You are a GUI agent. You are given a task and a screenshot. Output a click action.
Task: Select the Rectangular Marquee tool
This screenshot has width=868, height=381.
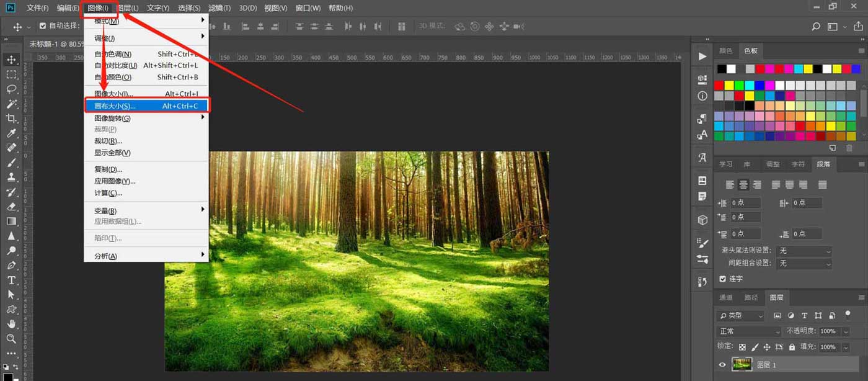[x=11, y=74]
